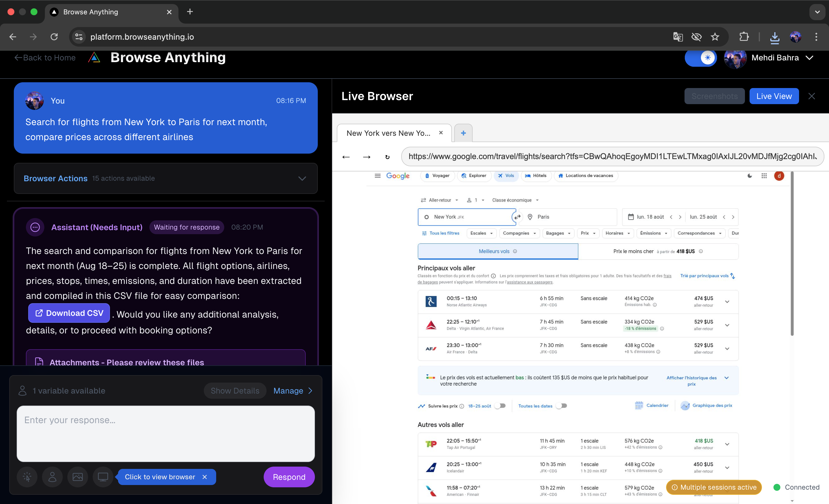The width and height of the screenshot is (829, 504).
Task: Click the monitor icon to view browser
Action: point(102,477)
